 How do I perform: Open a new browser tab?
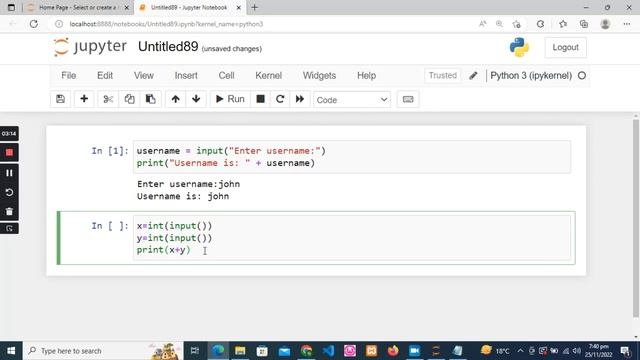(x=255, y=7)
